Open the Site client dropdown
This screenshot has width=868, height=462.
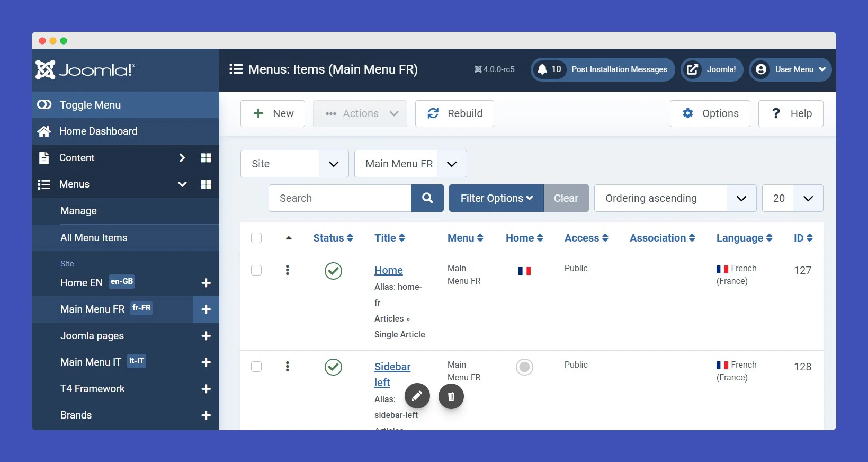click(x=294, y=164)
